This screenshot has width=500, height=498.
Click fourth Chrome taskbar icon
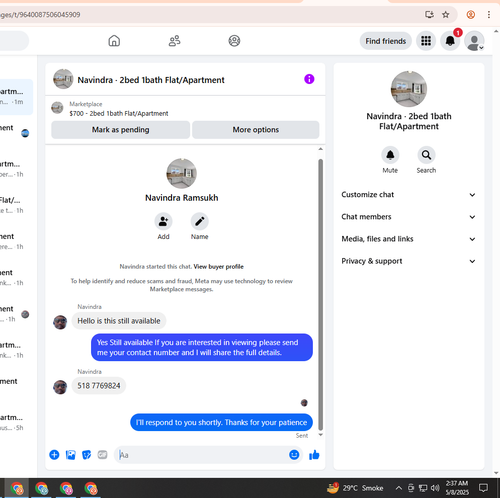click(x=91, y=488)
